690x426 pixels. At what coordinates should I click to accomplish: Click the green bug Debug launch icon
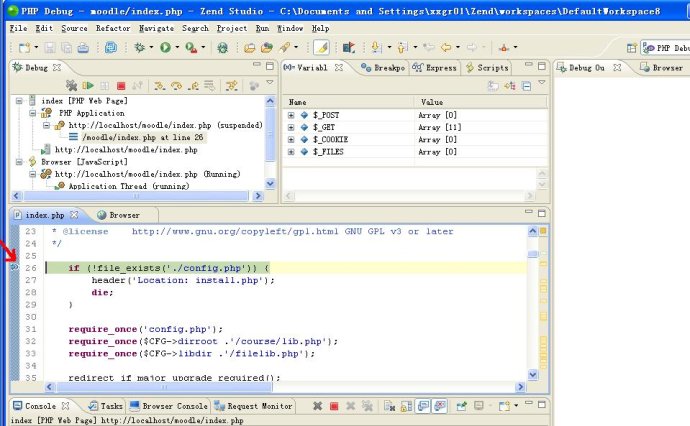(139, 47)
